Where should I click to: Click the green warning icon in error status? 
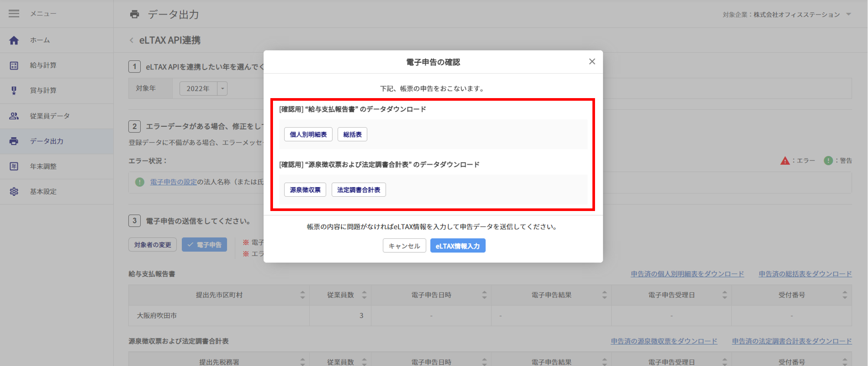[x=140, y=182]
